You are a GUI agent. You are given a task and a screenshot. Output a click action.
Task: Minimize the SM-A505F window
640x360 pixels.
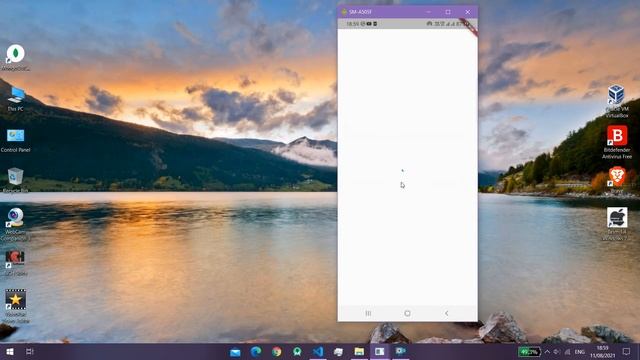(429, 12)
